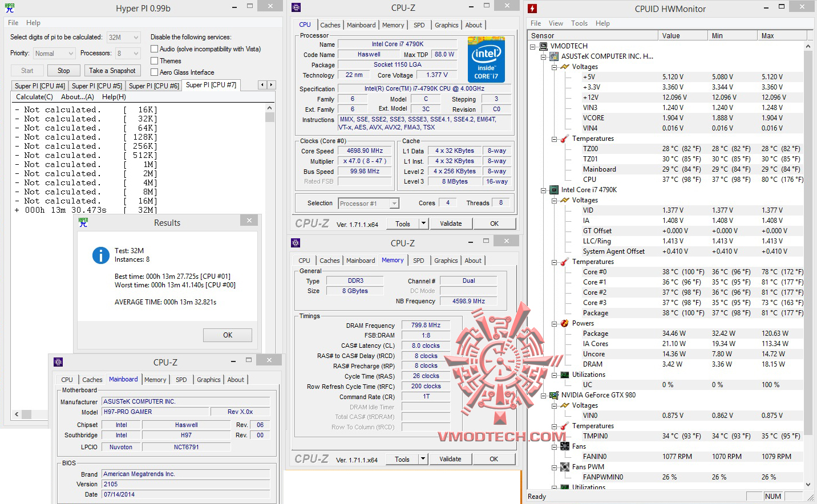Viewport: 817px width, 504px height.
Task: Enable the Audio service checkbox
Action: (x=154, y=49)
